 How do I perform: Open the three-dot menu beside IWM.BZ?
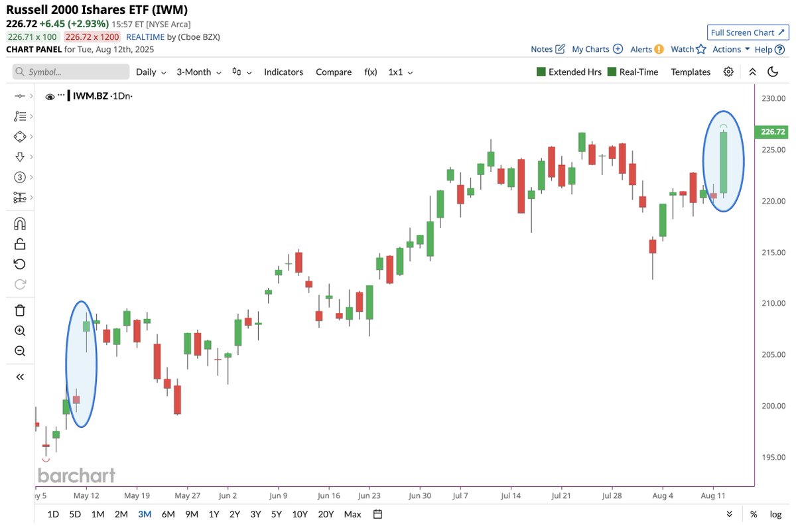tap(62, 96)
